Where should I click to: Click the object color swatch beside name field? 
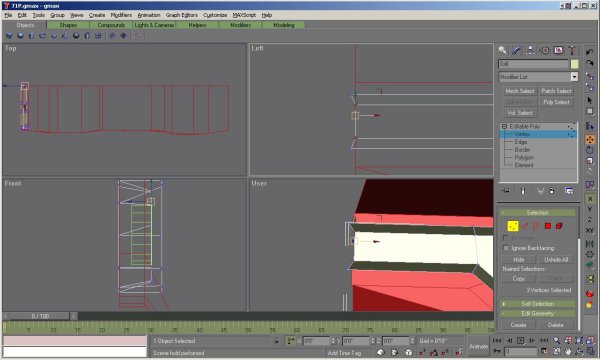click(x=574, y=64)
